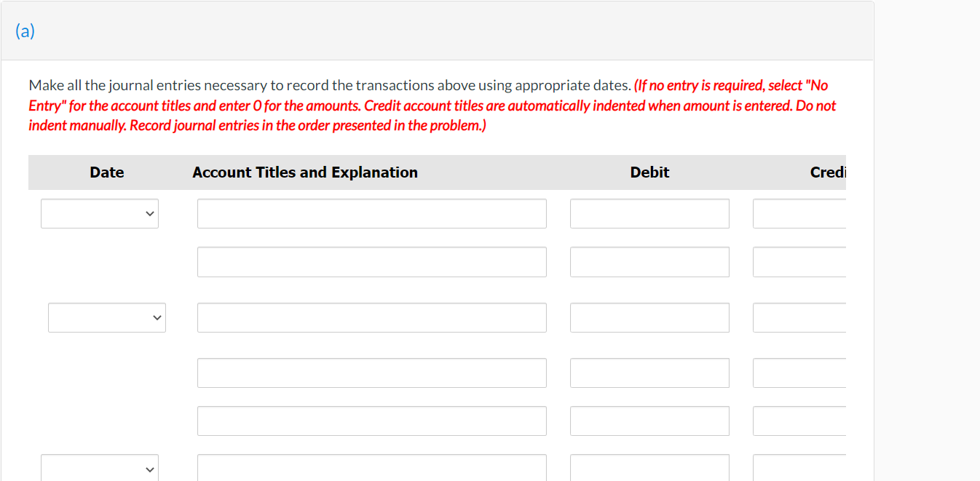This screenshot has width=980, height=481.
Task: Click the fourth Debit amount field
Action: pos(649,373)
